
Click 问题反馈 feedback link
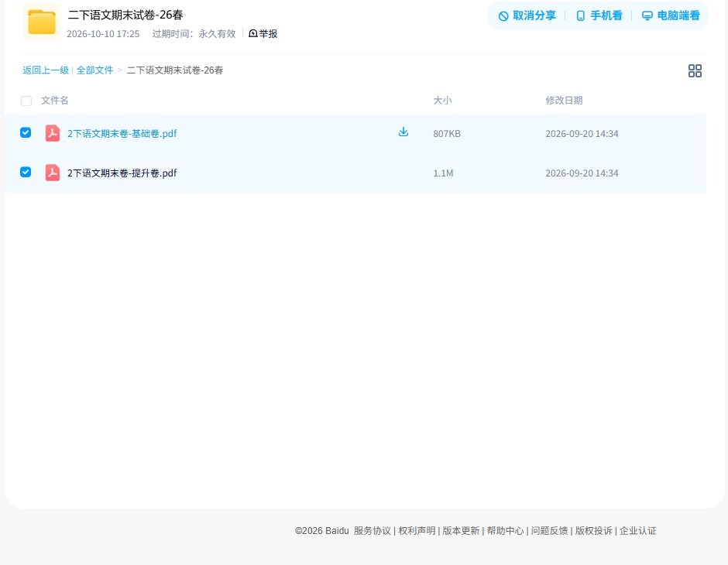point(549,531)
